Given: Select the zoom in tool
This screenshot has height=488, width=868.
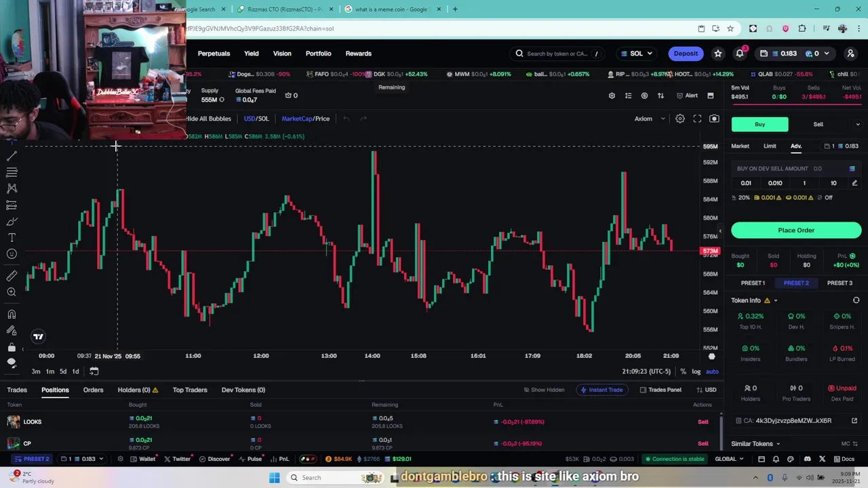Looking at the screenshot, I should (12, 292).
